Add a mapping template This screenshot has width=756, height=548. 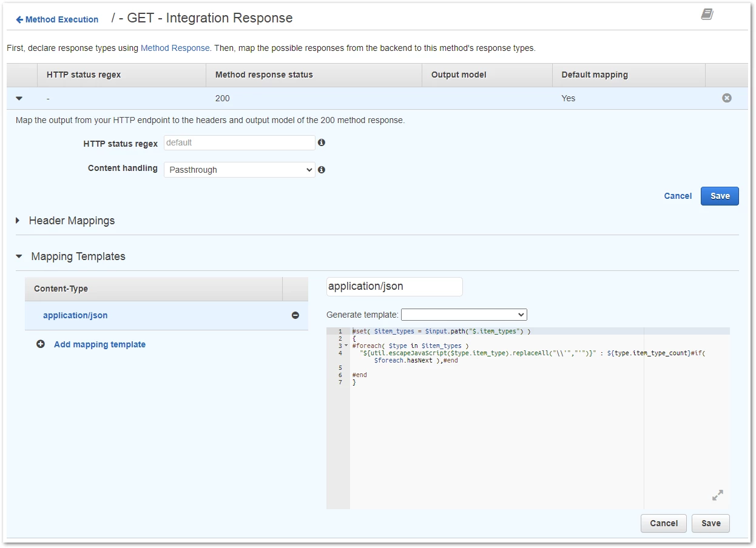tap(100, 344)
